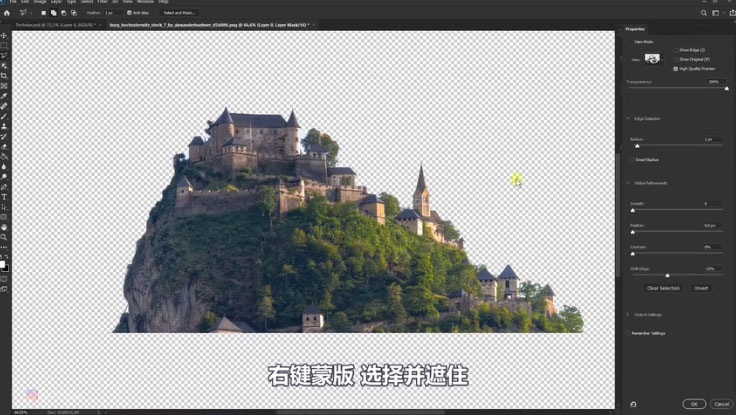
Task: Open the Edit Toolbar three-dots menu
Action: click(x=4, y=247)
